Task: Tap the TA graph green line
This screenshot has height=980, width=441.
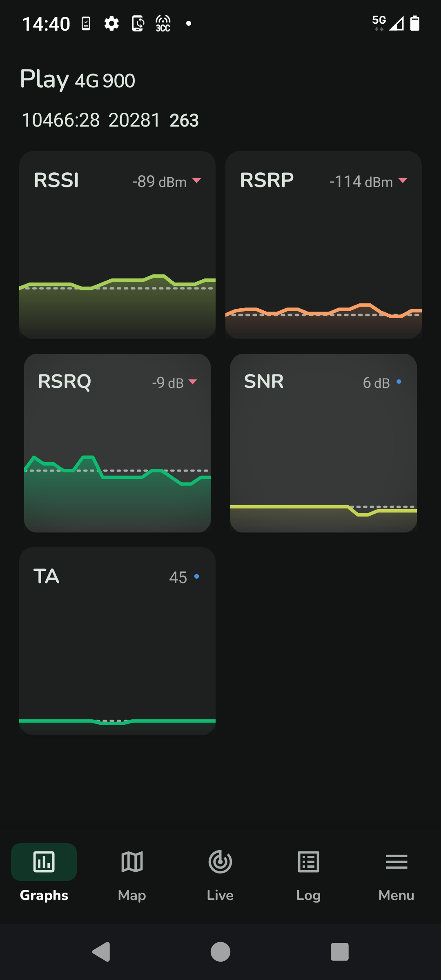Action: 117,722
